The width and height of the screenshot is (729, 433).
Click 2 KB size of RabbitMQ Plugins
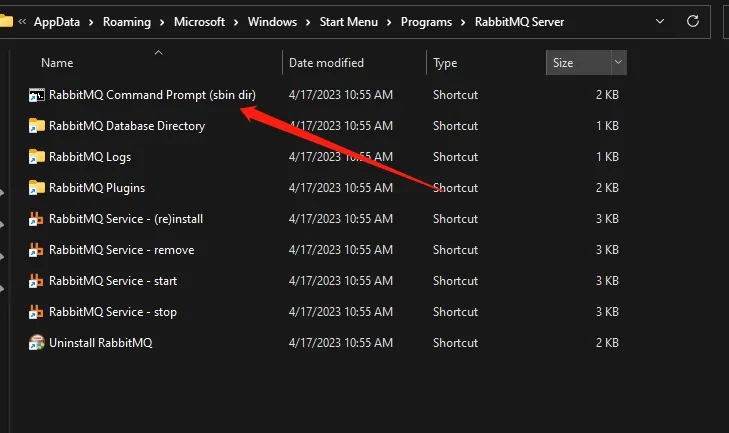607,188
